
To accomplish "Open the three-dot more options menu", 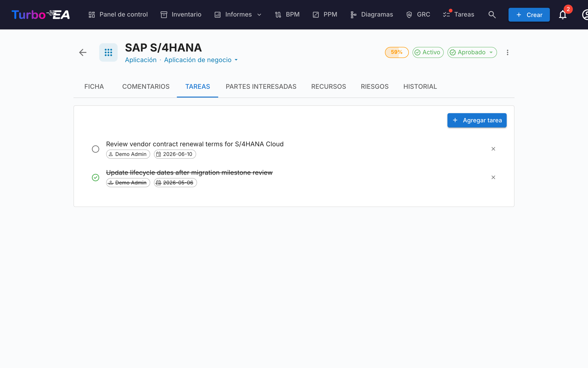I will tap(507, 52).
